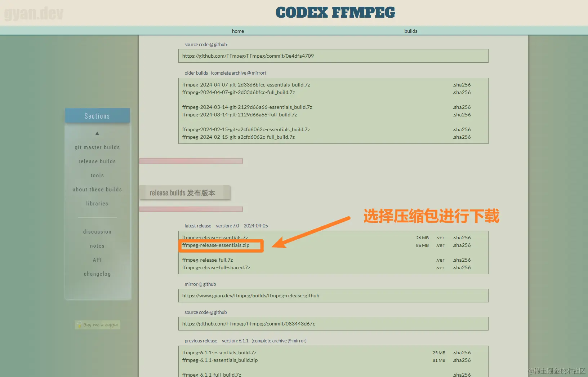
Task: Jump to release builds section
Action: click(x=97, y=161)
